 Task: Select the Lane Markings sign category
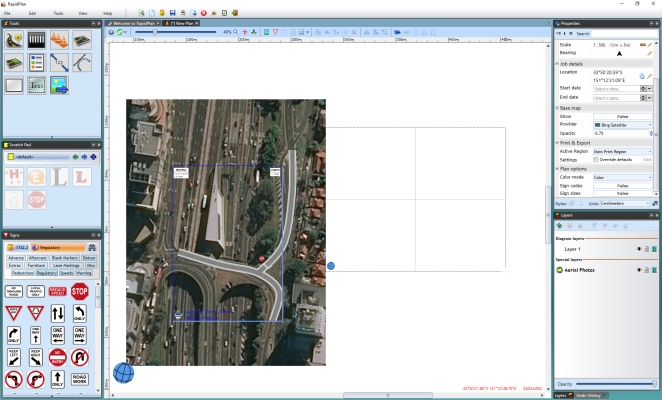point(66,265)
